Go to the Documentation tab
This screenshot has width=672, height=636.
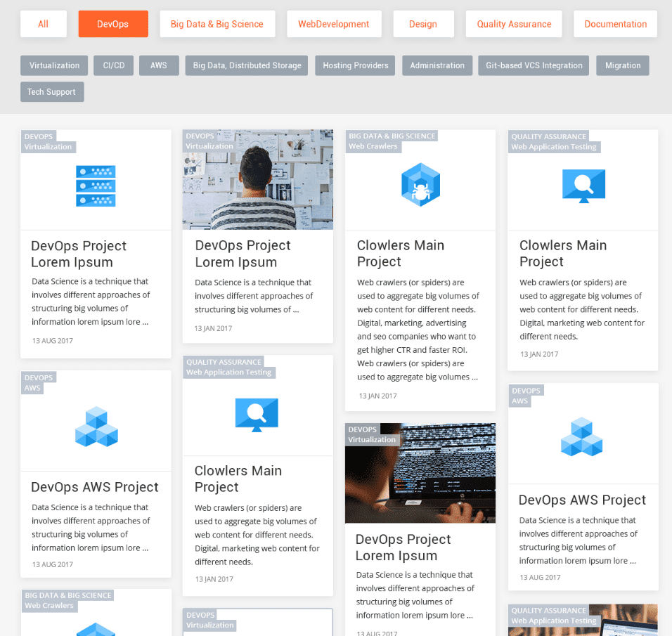click(x=615, y=24)
